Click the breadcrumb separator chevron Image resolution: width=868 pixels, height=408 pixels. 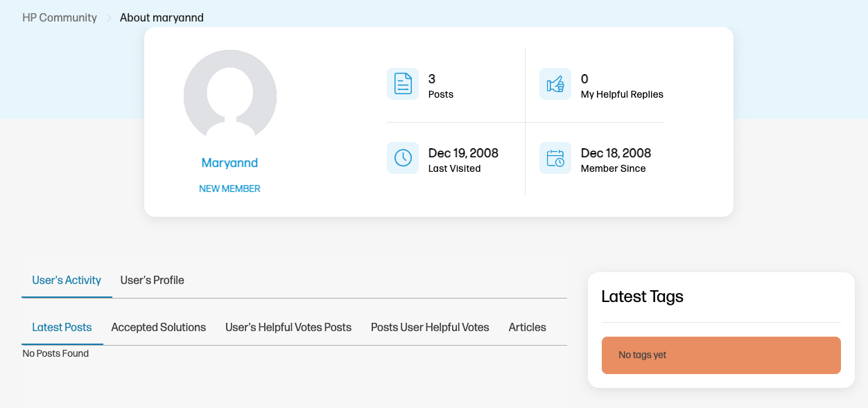point(109,18)
